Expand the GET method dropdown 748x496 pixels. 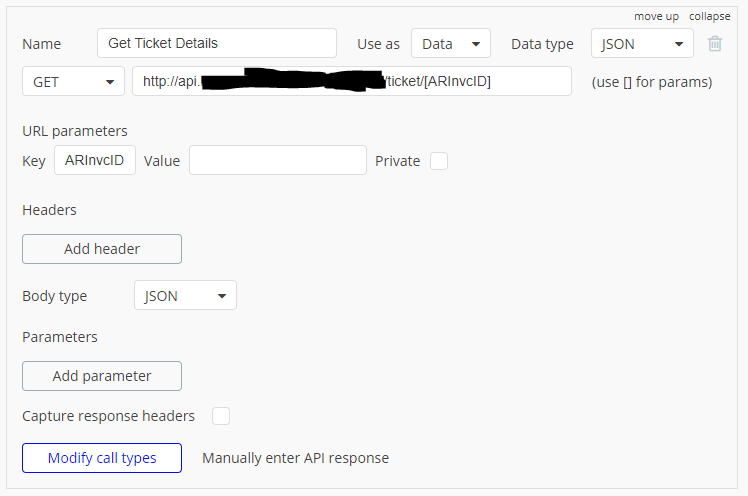[73, 82]
